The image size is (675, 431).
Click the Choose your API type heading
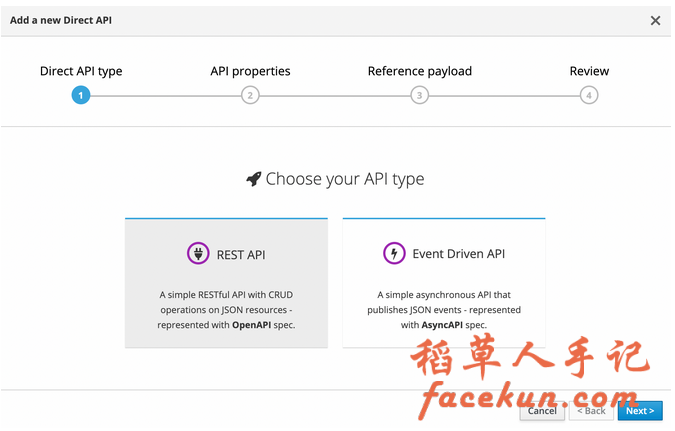345,179
